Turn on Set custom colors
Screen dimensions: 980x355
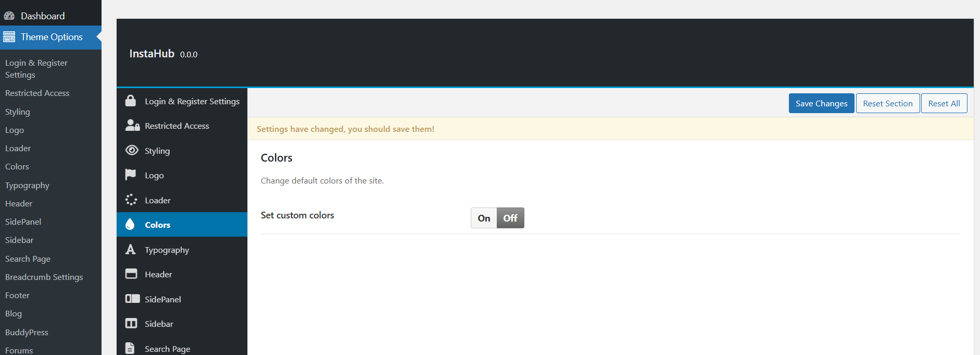click(x=484, y=218)
